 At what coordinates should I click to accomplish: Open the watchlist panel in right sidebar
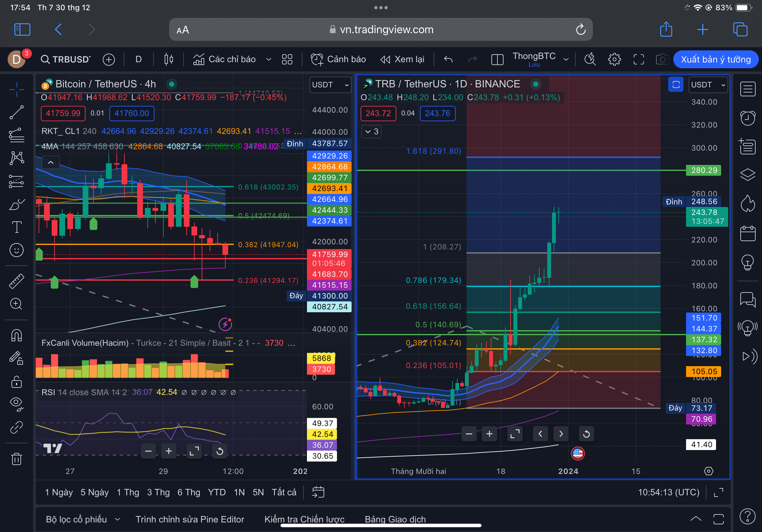(x=747, y=89)
